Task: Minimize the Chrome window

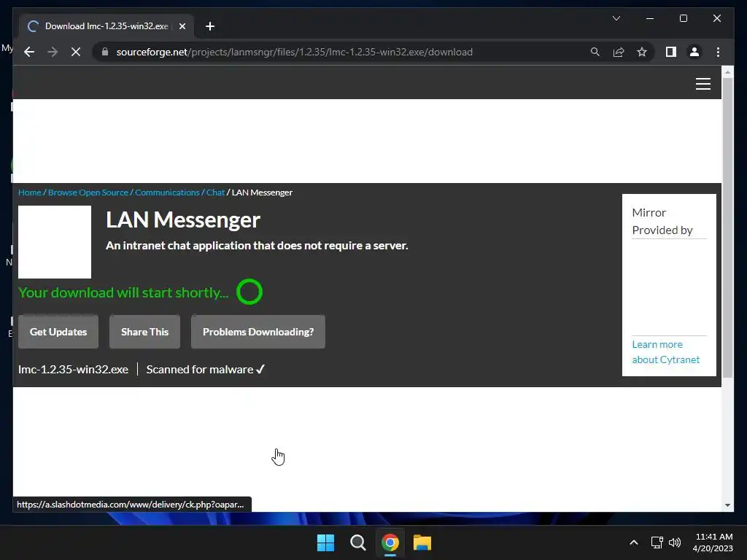Action: pos(650,18)
